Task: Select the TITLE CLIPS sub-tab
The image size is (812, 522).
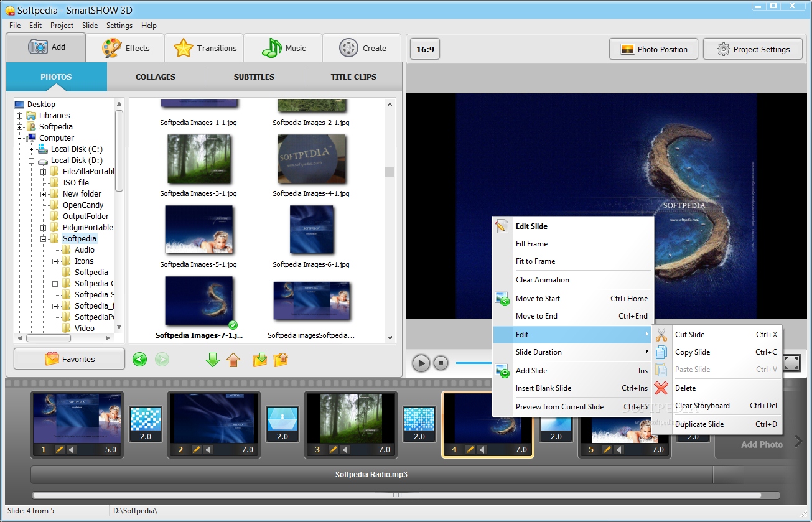Action: tap(353, 77)
